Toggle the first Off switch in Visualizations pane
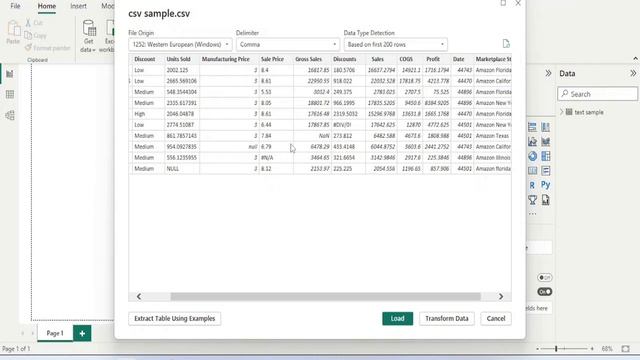 544,278
